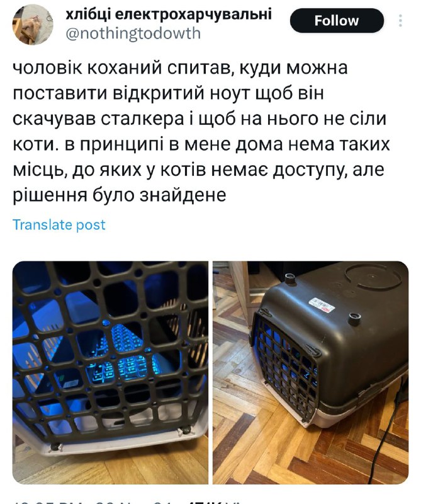This screenshot has width=421, height=504.
Task: Open the tweet's three-dot more options menu
Action: [x=400, y=21]
